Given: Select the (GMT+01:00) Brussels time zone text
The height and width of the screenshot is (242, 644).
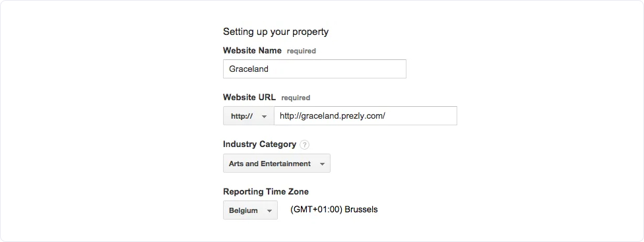Looking at the screenshot, I should pos(334,210).
